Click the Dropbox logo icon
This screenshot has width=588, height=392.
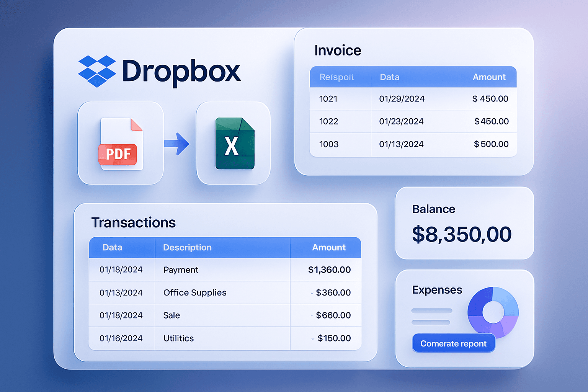(x=97, y=71)
